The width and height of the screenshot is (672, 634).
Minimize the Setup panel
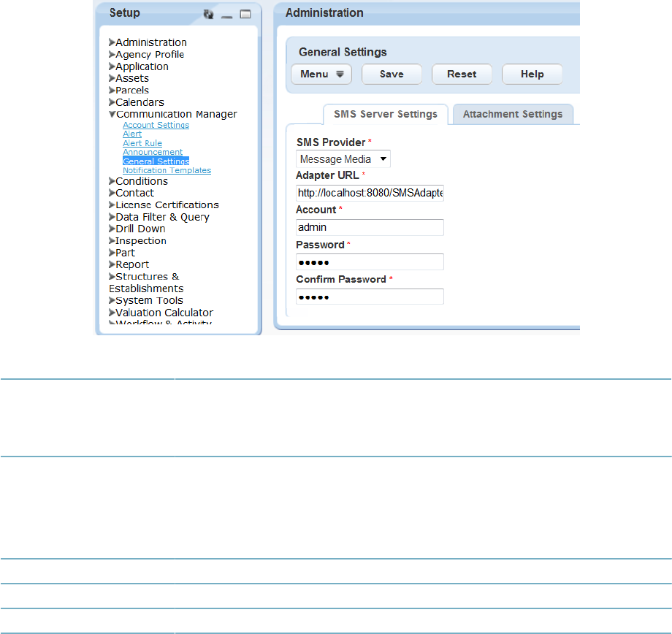(226, 17)
